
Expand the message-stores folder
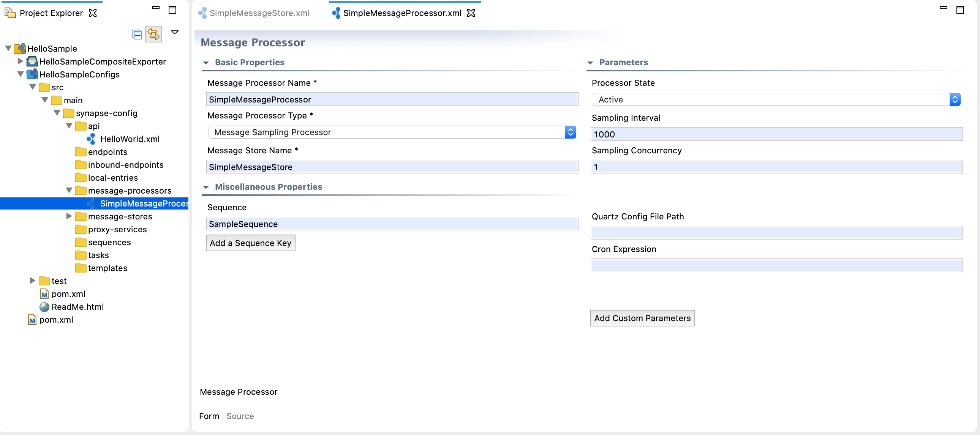(x=69, y=216)
